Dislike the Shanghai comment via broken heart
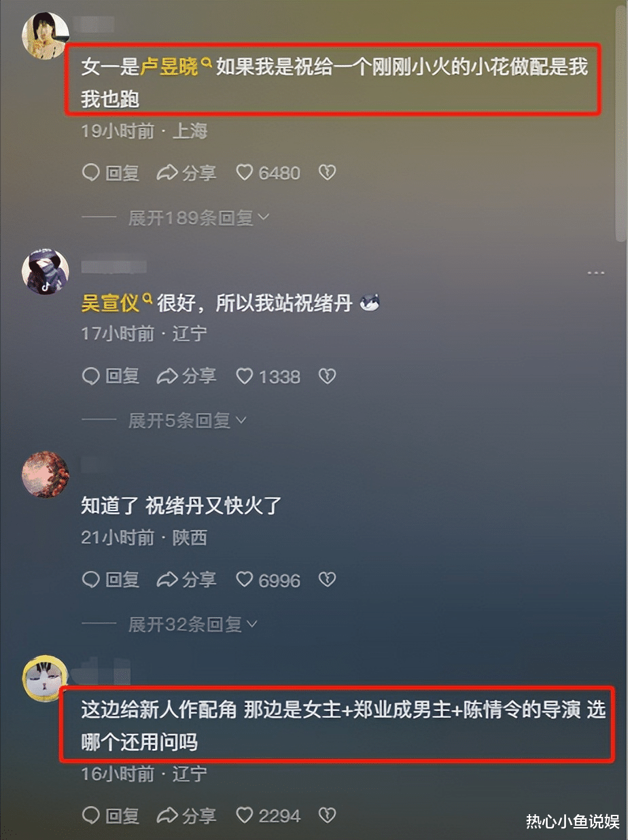Image resolution: width=628 pixels, height=840 pixels. [x=328, y=173]
